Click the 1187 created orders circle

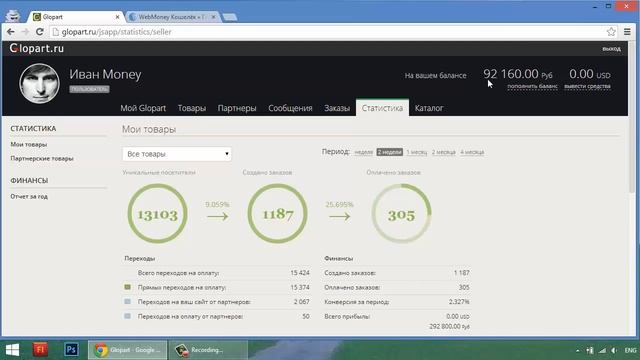[x=278, y=213]
